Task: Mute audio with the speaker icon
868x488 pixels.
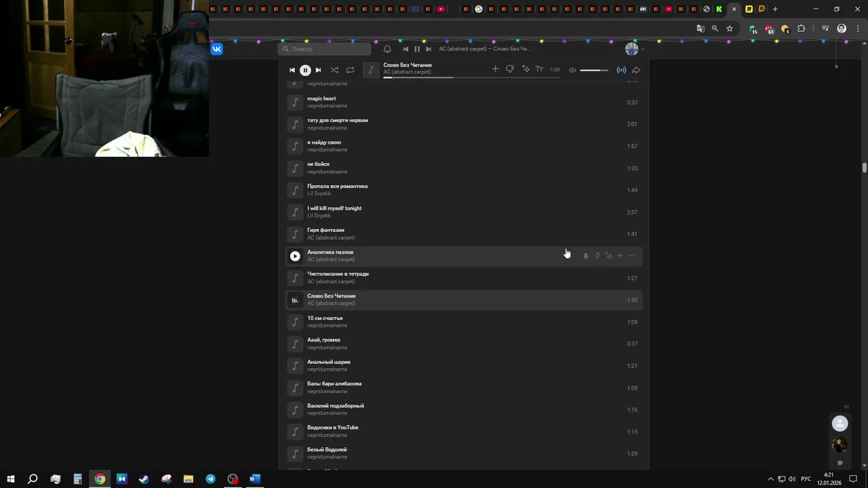Action: point(572,70)
